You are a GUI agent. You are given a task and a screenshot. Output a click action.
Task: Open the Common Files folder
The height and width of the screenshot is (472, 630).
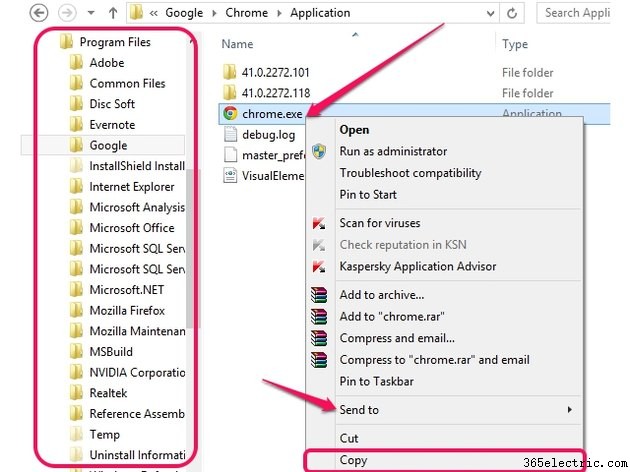[x=127, y=84]
